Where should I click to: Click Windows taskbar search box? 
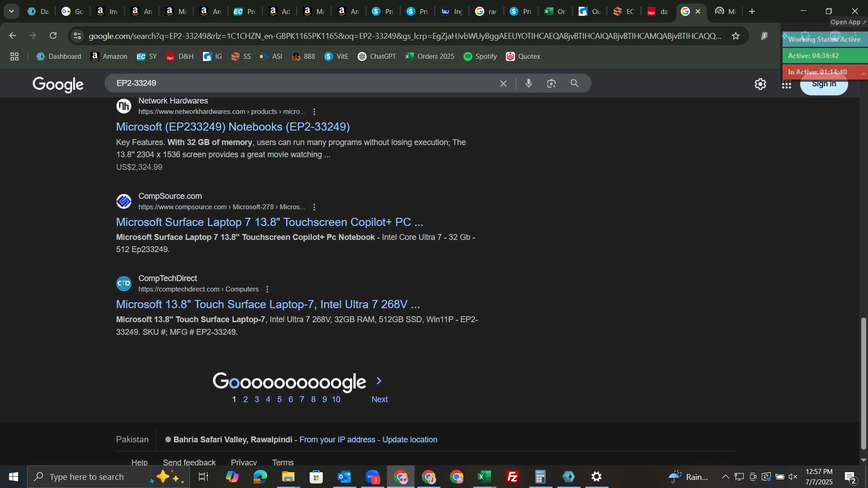tap(108, 477)
